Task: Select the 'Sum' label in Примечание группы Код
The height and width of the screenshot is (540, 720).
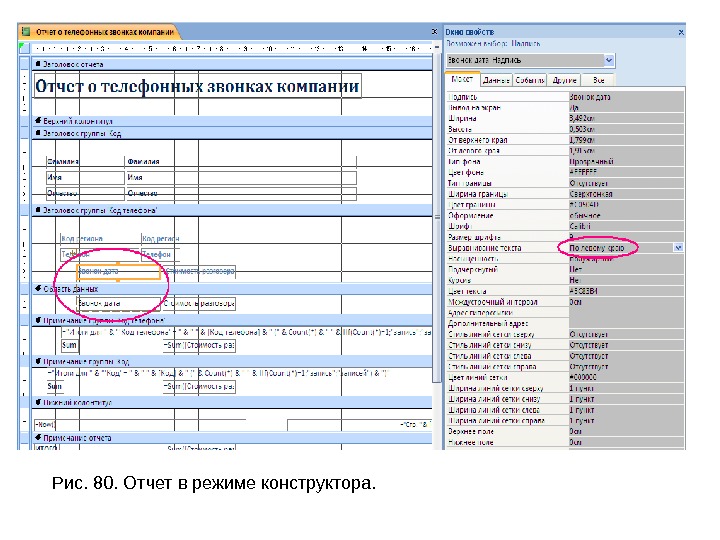Action: point(54,387)
